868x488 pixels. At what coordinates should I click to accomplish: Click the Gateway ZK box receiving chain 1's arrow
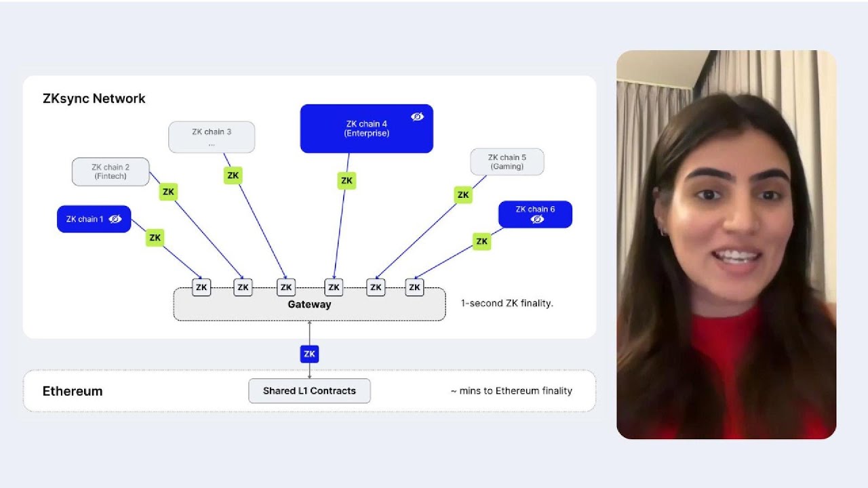[x=201, y=287]
